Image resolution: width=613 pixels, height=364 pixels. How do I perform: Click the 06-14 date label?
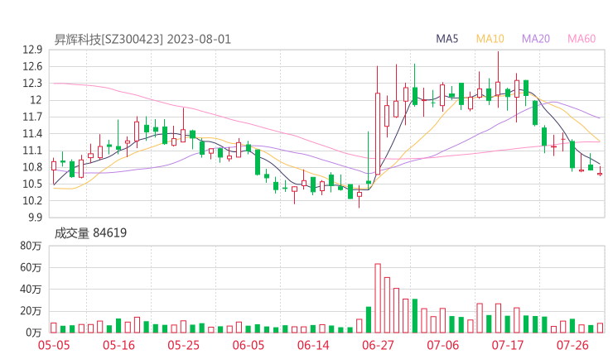click(313, 345)
